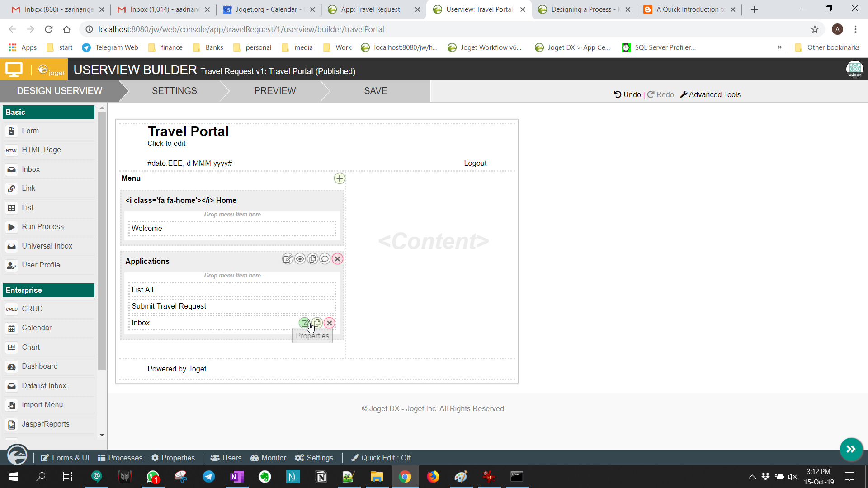Show hidden system tray icons
Image resolution: width=868 pixels, height=488 pixels.
752,477
